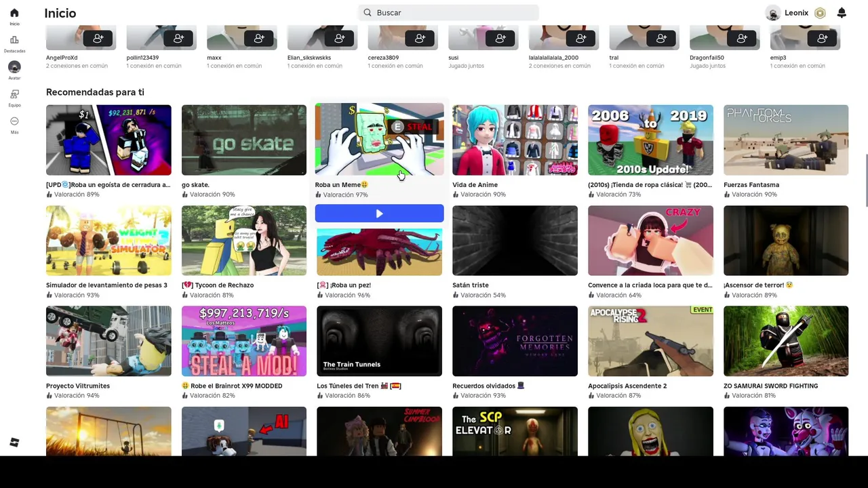Click in the Buscar search field
Viewport: 868px width, 488px height.
(x=449, y=12)
